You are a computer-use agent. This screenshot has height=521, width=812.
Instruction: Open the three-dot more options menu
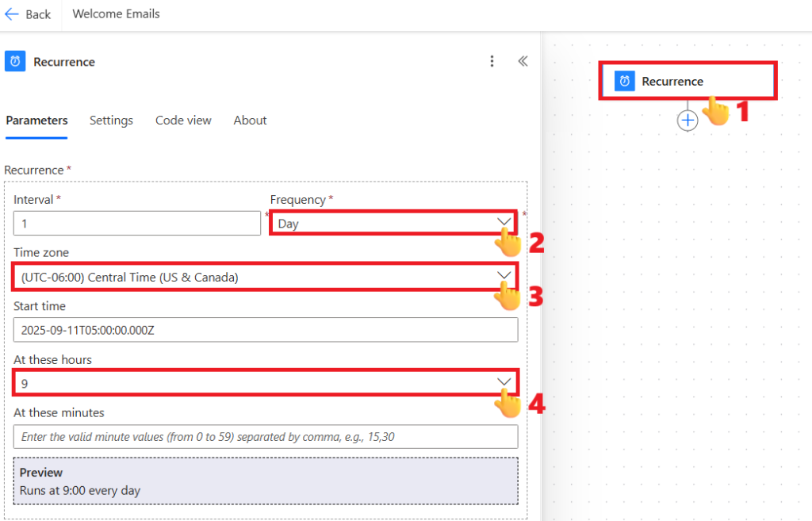(x=492, y=62)
